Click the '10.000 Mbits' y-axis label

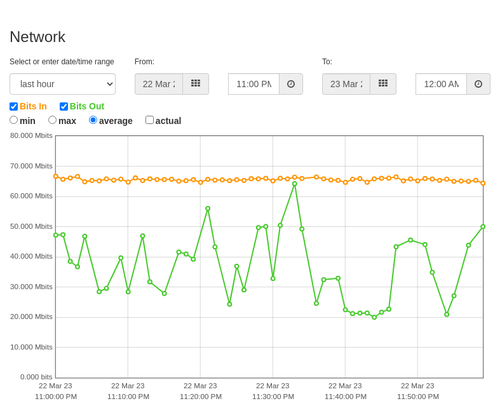coord(31,347)
